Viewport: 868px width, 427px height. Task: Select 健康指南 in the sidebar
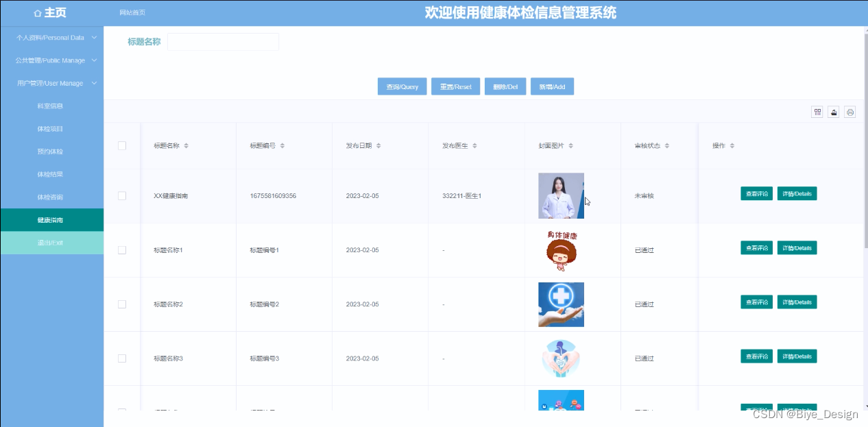tap(51, 220)
